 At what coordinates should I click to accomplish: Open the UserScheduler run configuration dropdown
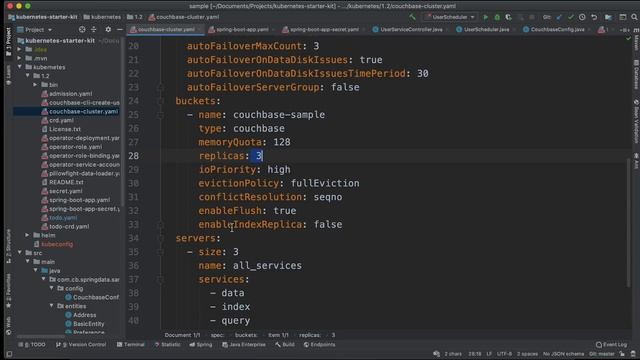point(450,17)
